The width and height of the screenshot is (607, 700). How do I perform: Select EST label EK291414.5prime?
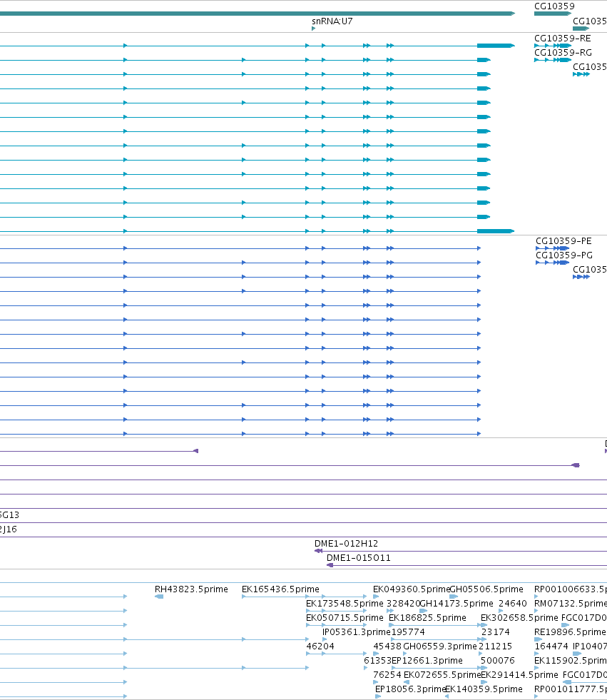point(519,675)
